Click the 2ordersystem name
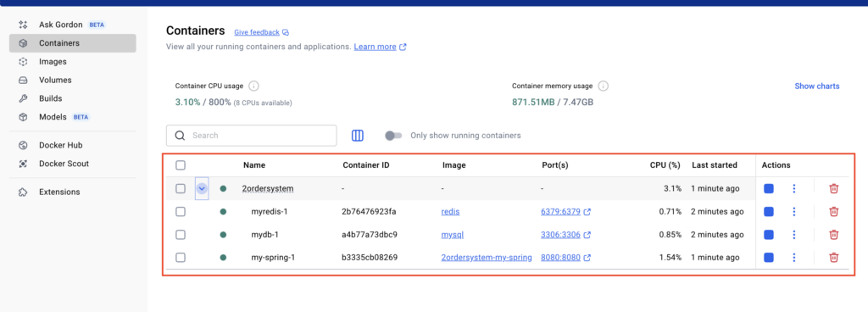The width and height of the screenshot is (868, 312). [x=268, y=188]
